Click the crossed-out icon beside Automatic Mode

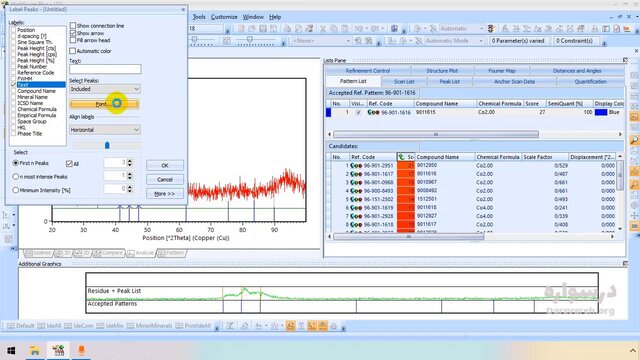(x=418, y=41)
